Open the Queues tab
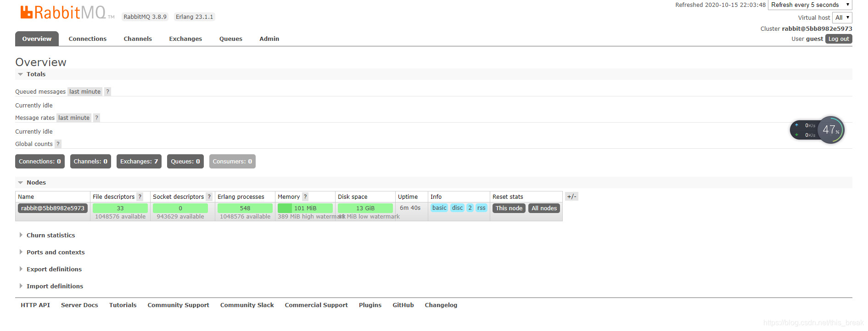This screenshot has height=331, width=868. 231,39
